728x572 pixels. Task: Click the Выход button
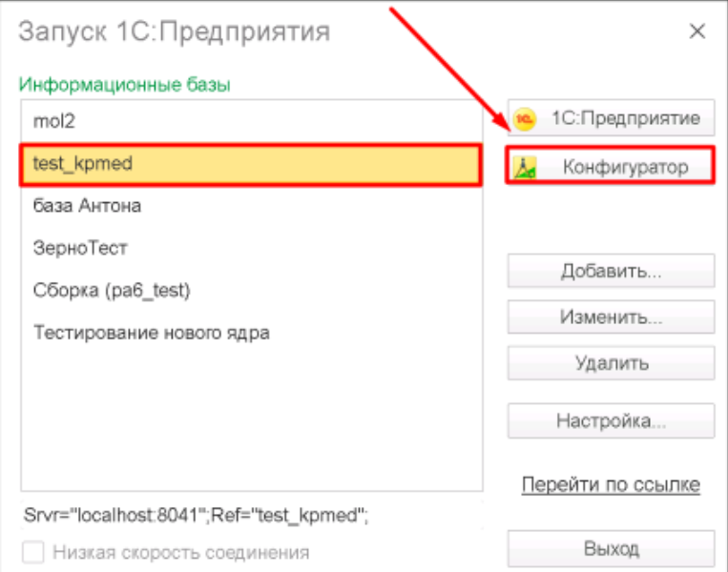tap(611, 549)
